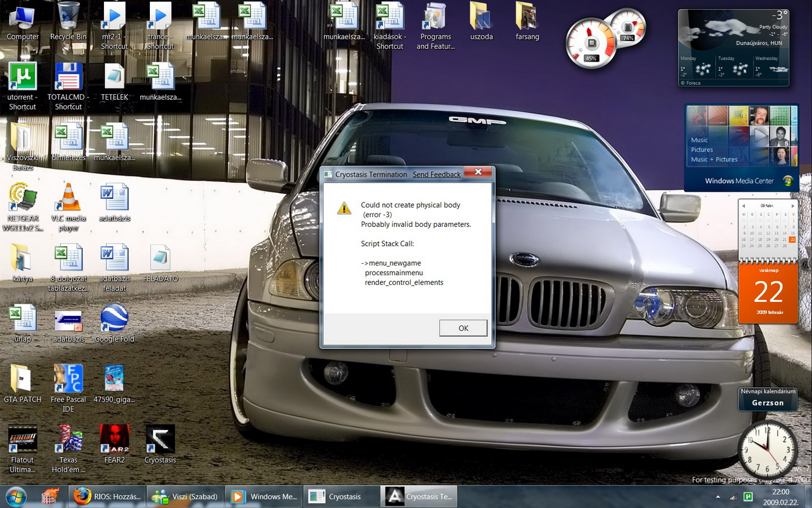812x508 pixels.
Task: Switch to Cryostasis Te... taskbar button
Action: [419, 497]
